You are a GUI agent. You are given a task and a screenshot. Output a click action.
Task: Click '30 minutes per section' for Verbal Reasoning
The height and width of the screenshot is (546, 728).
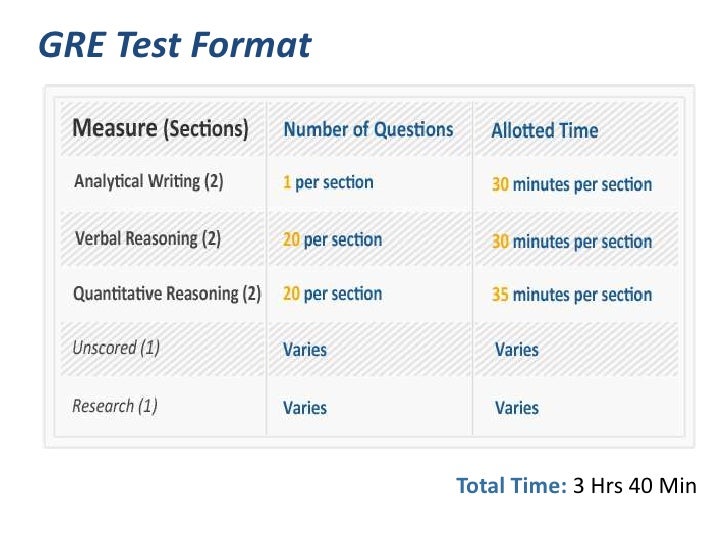point(571,241)
